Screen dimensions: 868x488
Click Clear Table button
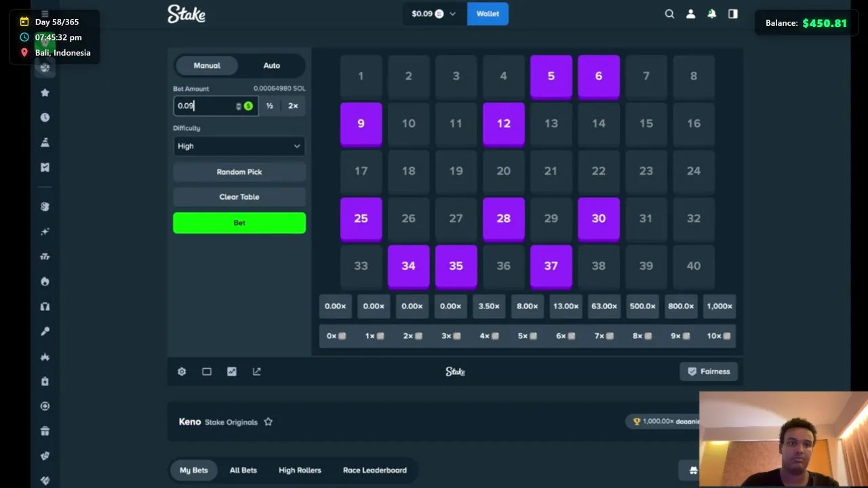click(x=239, y=197)
